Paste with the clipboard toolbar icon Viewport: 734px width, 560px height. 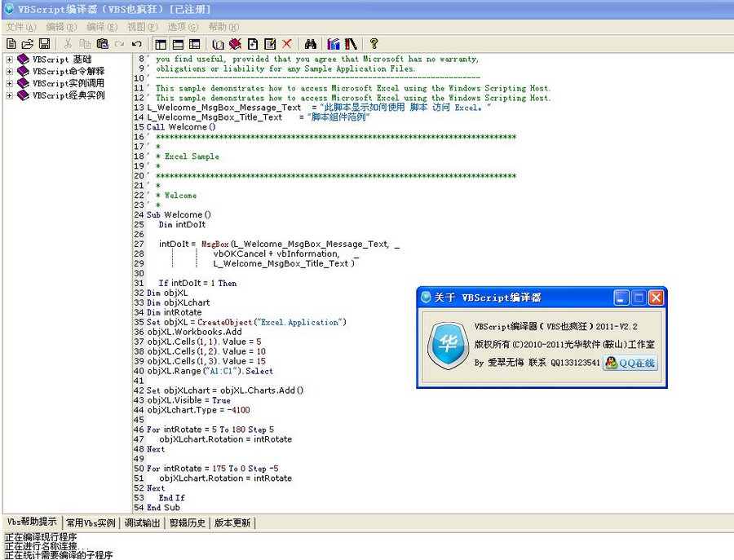[102, 44]
